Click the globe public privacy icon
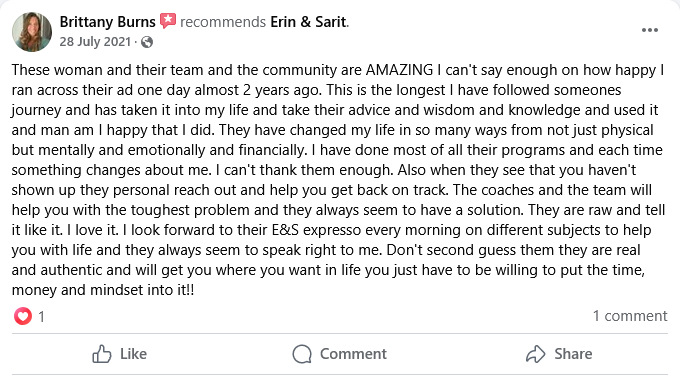680x380 pixels. tap(147, 42)
